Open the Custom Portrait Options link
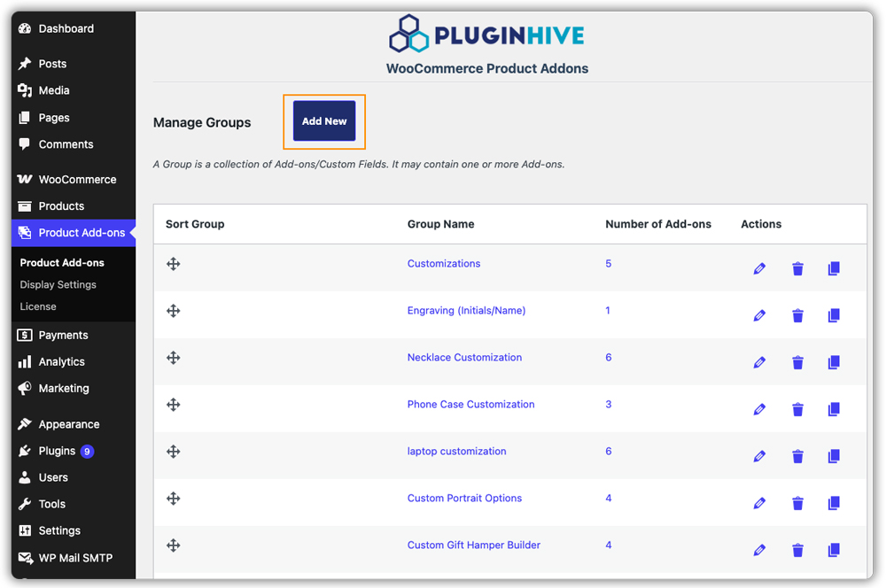Image resolution: width=886 pixels, height=588 pixels. click(x=464, y=499)
